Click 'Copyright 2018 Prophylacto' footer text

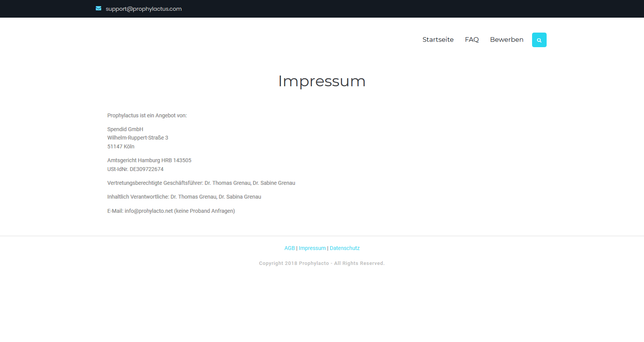[322, 263]
